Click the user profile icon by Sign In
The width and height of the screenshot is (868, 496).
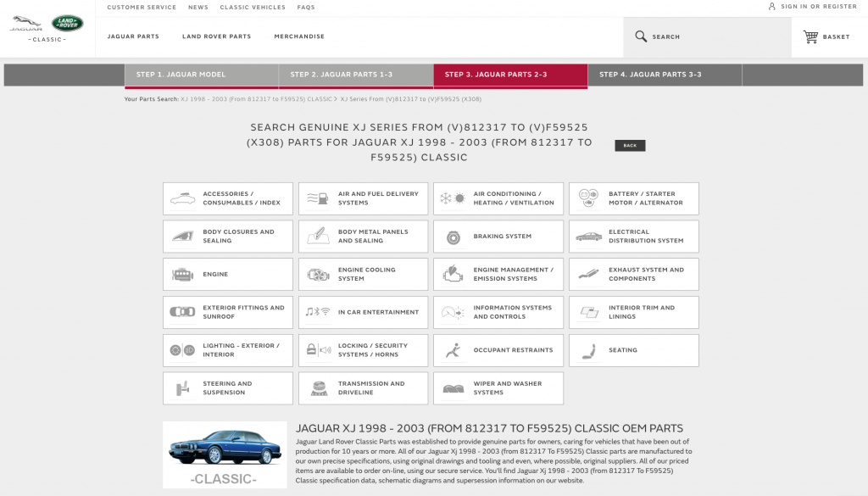pyautogui.click(x=771, y=7)
